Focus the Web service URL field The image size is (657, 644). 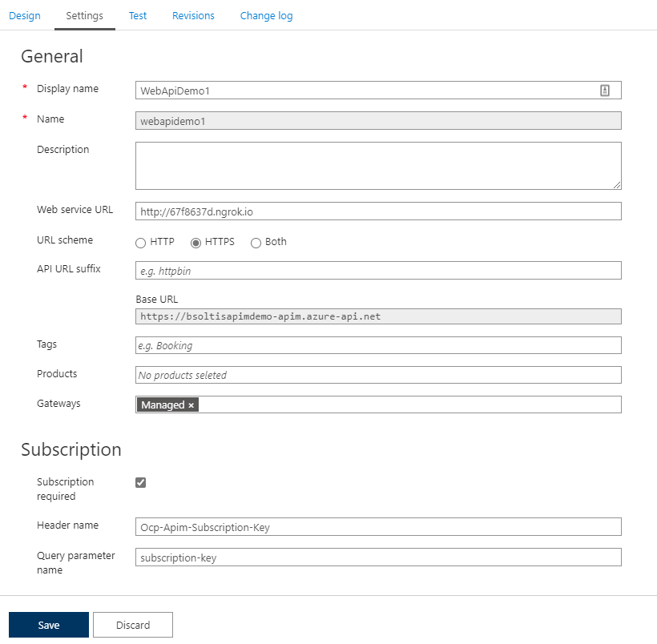coord(378,211)
